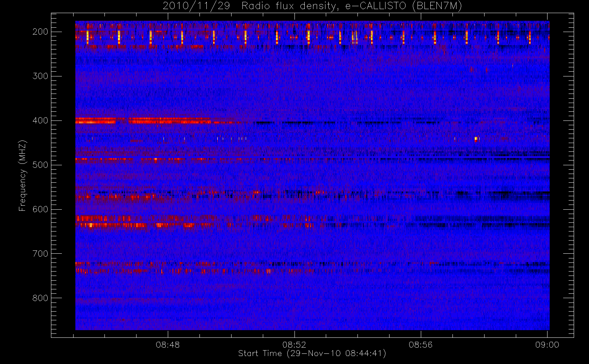Click the "Start Time (29-Nov-10 08:44:41)" label
589x364 pixels.
tap(312, 353)
